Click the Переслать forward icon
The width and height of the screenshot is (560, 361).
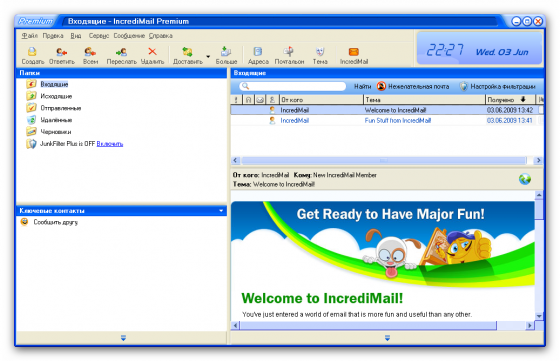121,52
